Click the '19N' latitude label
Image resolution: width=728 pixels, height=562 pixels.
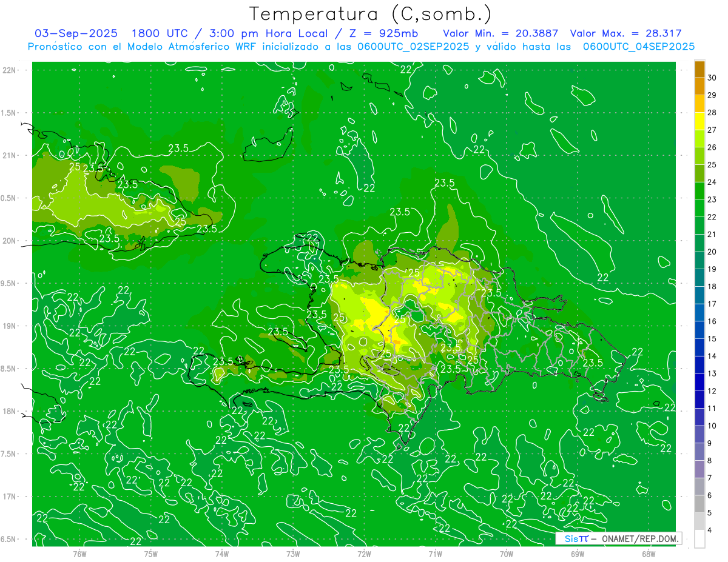(x=9, y=326)
